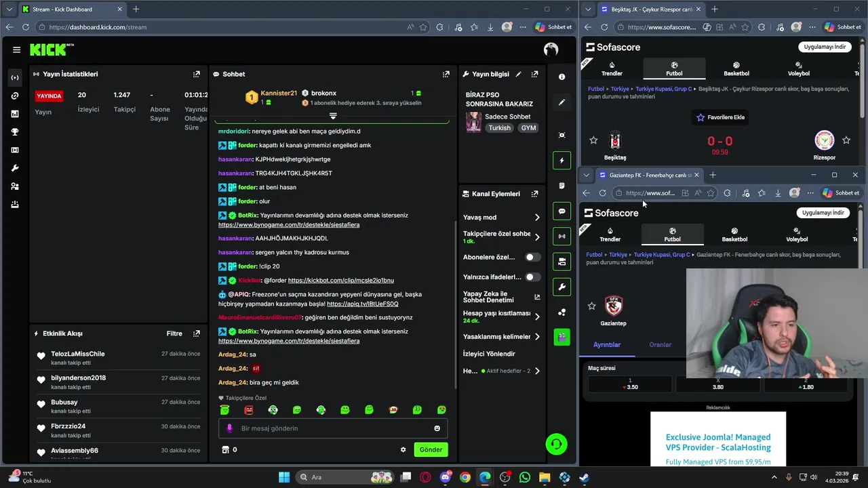Viewport: 868px width, 488px height.
Task: Open the community people icon in sidebar
Action: click(15, 186)
